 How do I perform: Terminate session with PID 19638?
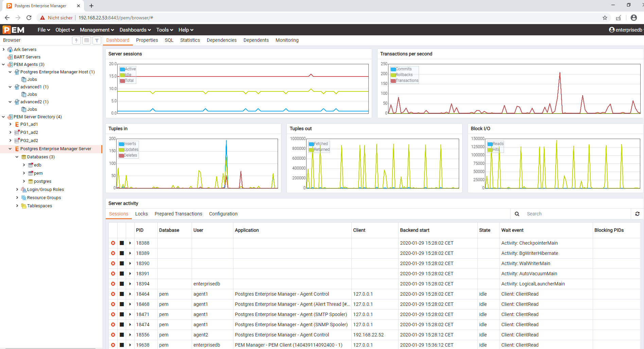113,345
